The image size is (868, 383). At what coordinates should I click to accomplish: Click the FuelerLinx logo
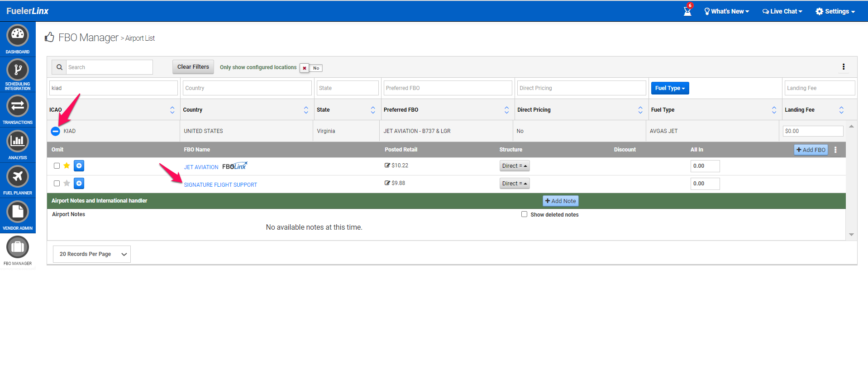coord(27,11)
